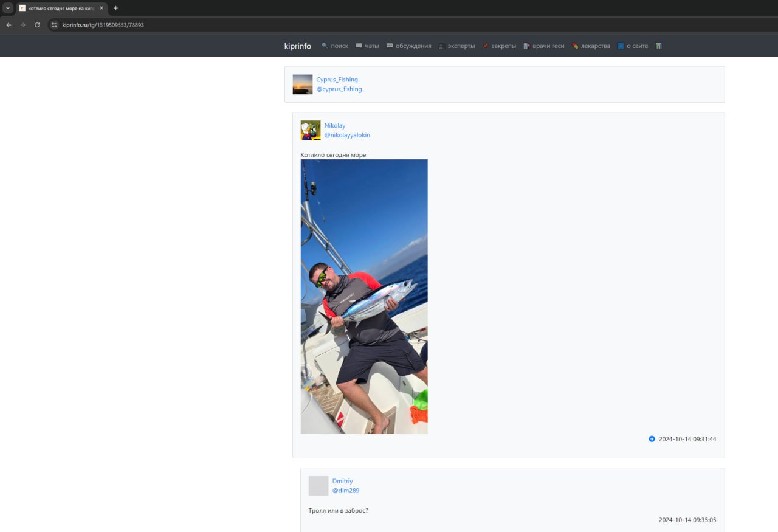Screen dimensions: 778x532
Task: Close the current browser tab
Action: pyautogui.click(x=102, y=8)
